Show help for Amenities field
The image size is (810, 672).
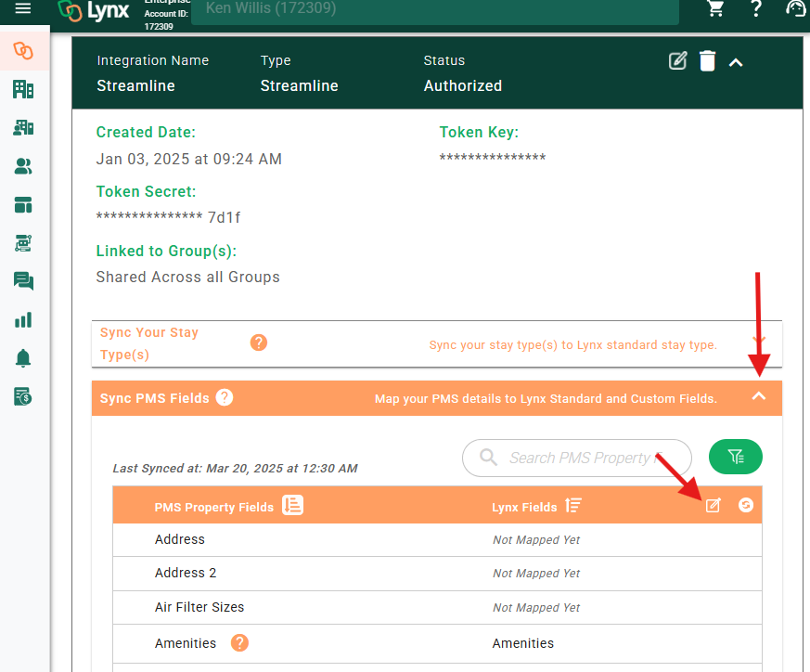coord(239,643)
